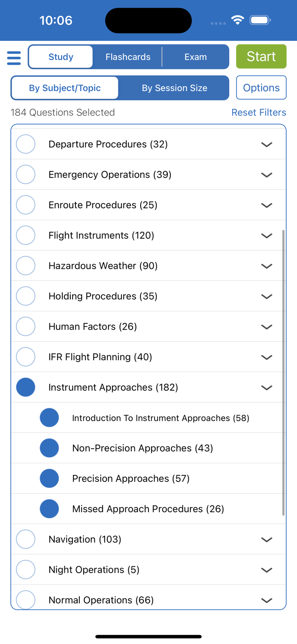
Task: Open the Options panel
Action: pyautogui.click(x=261, y=88)
